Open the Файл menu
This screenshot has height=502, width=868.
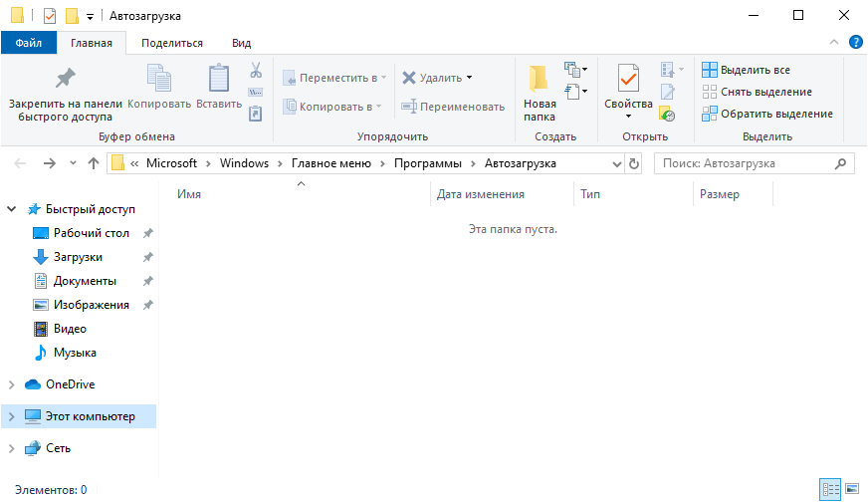29,43
